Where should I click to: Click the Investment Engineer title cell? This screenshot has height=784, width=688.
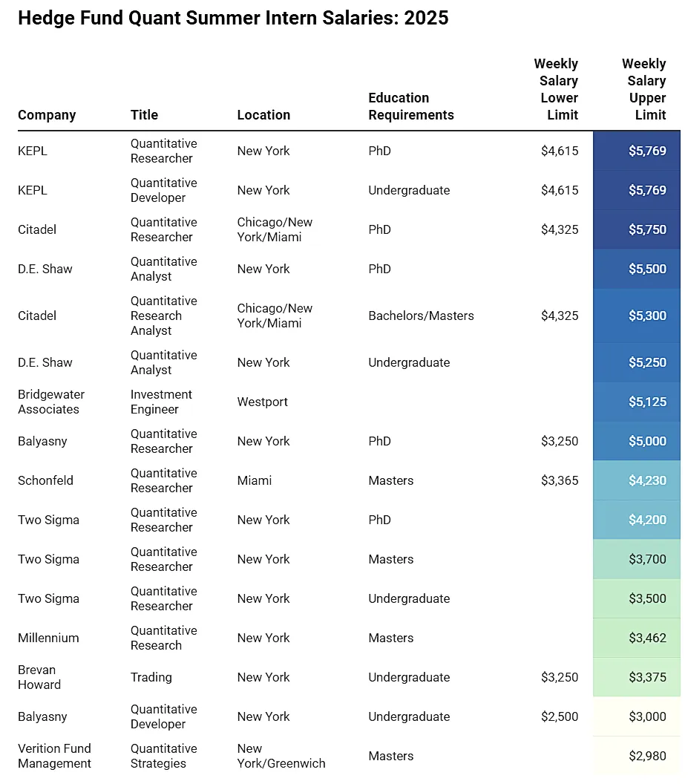click(x=161, y=402)
